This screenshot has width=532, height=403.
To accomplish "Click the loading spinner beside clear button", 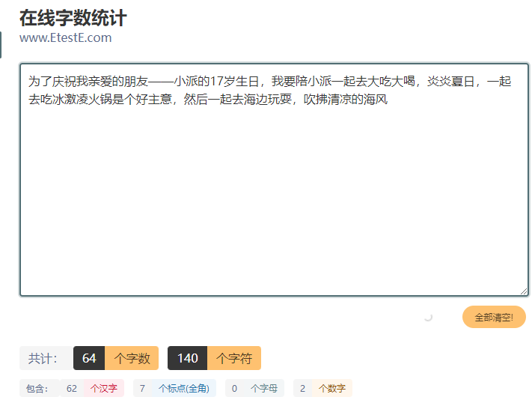I will tap(428, 317).
